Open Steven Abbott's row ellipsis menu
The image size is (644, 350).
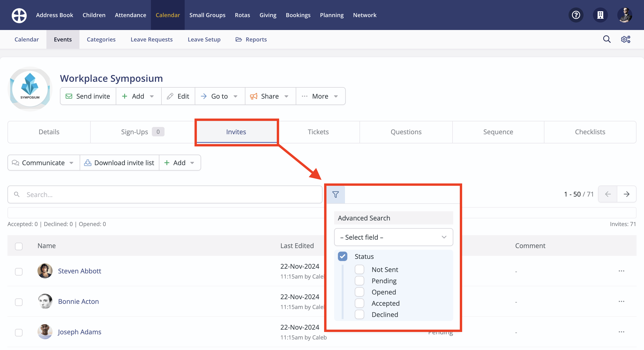pos(622,271)
